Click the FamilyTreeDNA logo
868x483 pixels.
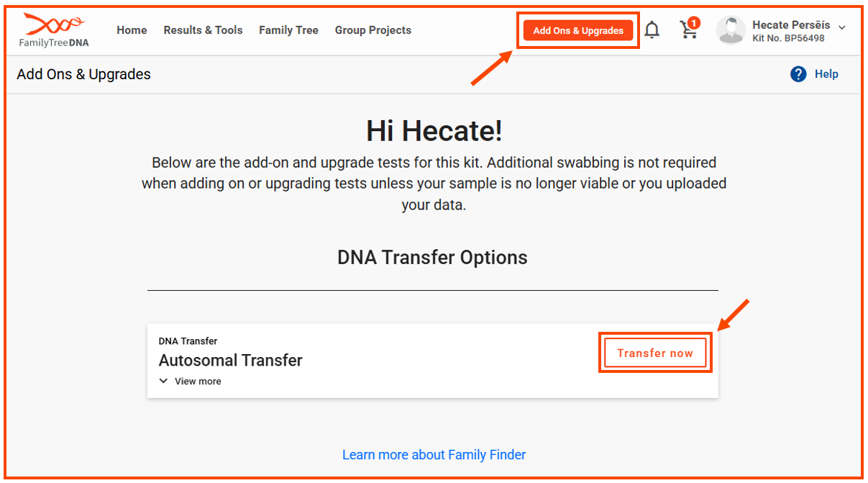tap(53, 30)
